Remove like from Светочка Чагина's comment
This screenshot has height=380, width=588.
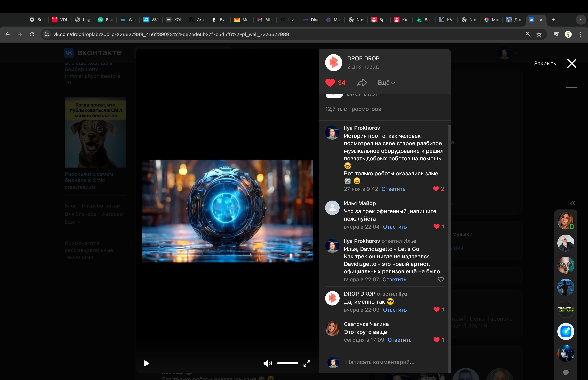(436, 340)
